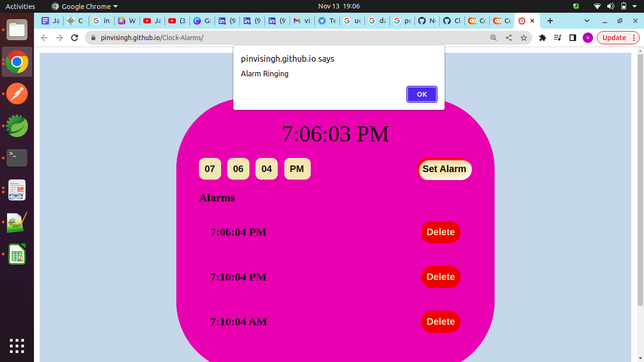
Task: Delete the 7:10:04 PM alarm
Action: coord(440,277)
